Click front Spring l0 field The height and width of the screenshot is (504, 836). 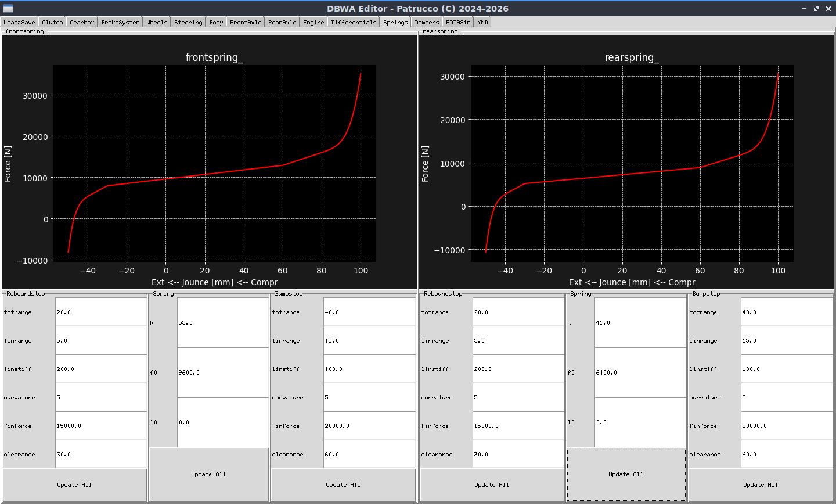click(223, 422)
